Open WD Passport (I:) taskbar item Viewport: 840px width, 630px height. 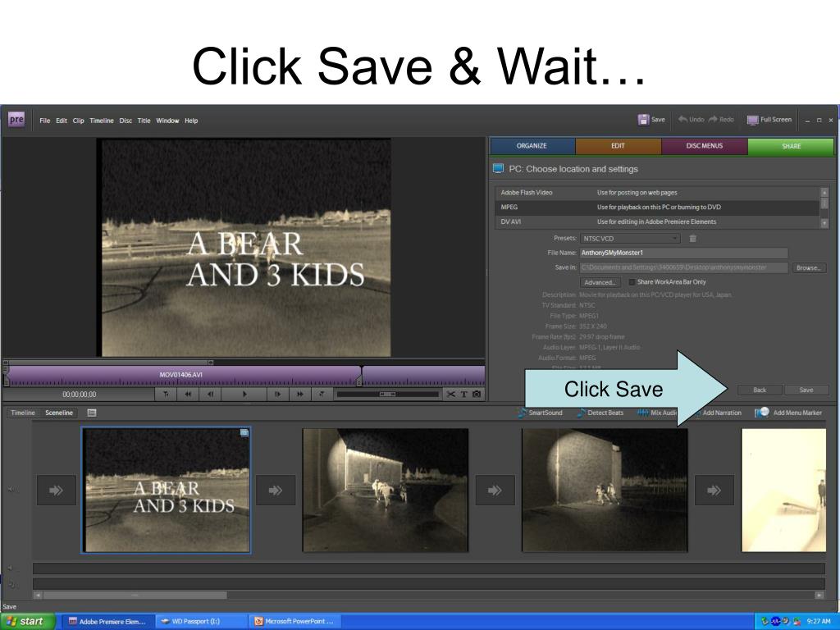click(x=201, y=622)
